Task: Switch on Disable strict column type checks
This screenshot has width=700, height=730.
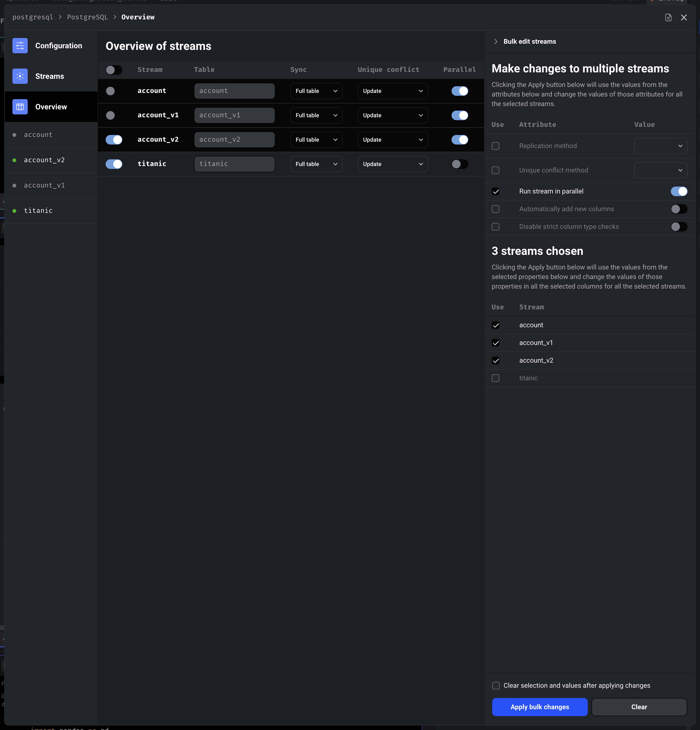Action: pos(679,227)
